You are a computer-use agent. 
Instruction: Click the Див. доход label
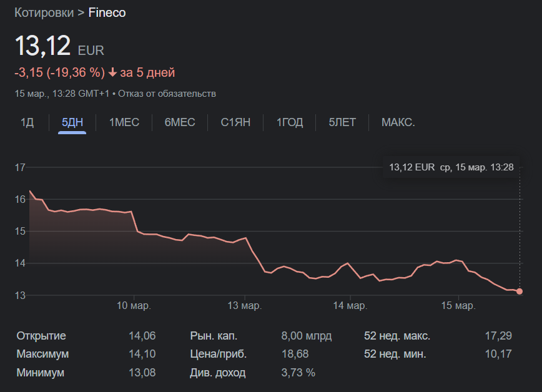tap(218, 373)
